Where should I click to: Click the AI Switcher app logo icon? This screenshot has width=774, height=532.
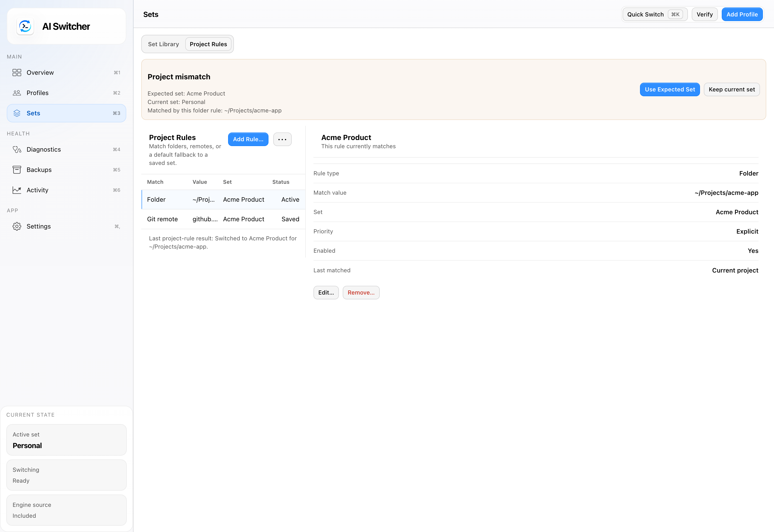[x=25, y=26]
